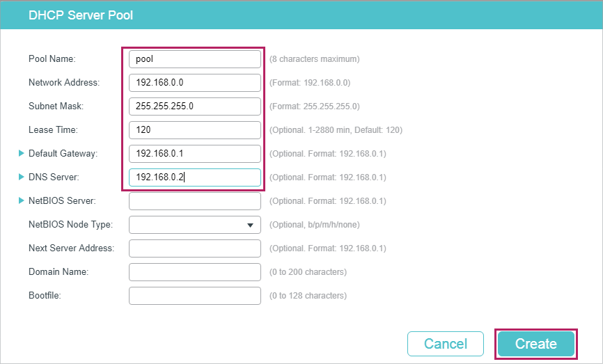Click the Default Gateway label

tap(63, 153)
